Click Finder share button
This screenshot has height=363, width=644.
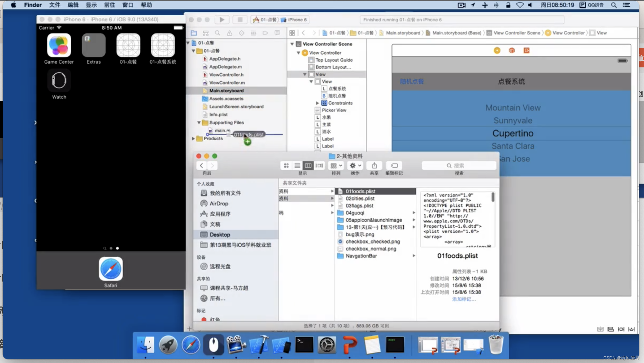click(374, 166)
